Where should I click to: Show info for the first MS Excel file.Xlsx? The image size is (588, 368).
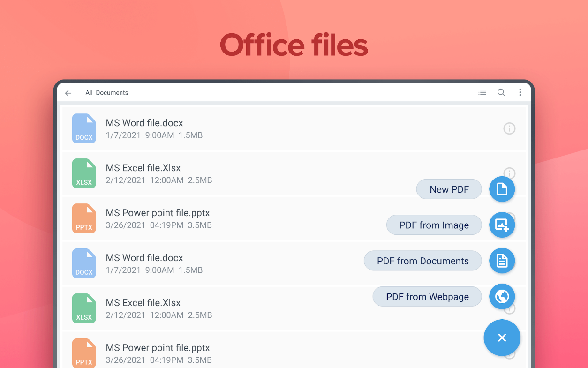[x=509, y=172]
